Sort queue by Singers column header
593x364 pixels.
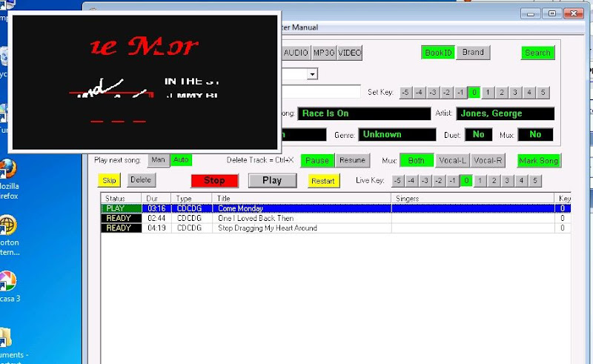(473, 198)
